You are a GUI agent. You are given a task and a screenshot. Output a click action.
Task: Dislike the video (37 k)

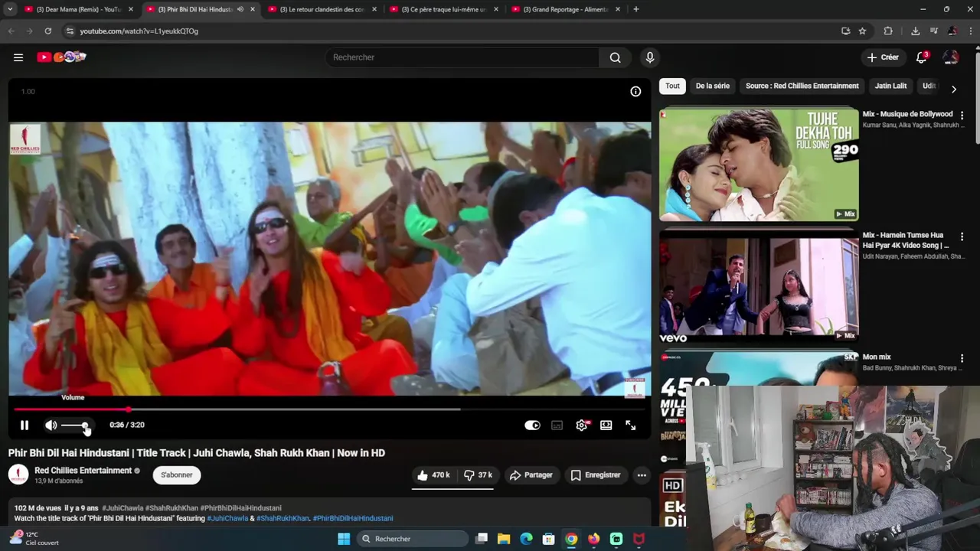click(479, 475)
